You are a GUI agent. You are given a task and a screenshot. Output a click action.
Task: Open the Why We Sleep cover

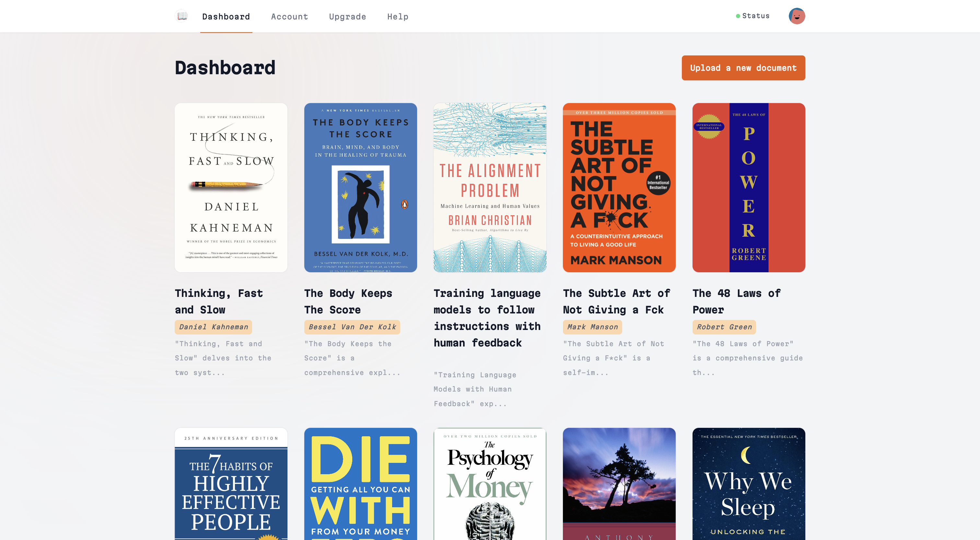point(748,483)
